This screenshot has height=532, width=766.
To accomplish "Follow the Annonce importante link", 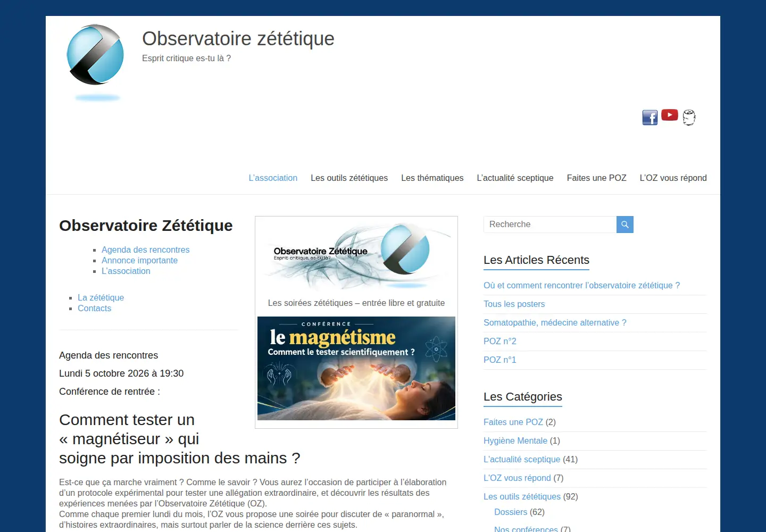I will click(139, 261).
